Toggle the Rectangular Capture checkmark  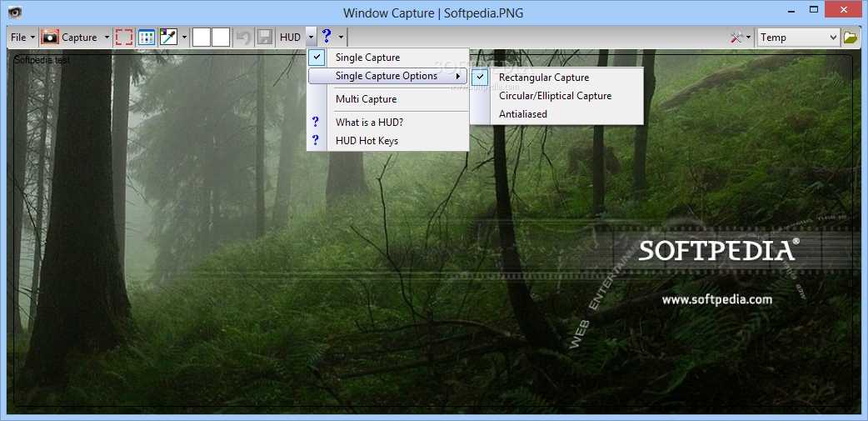[481, 78]
